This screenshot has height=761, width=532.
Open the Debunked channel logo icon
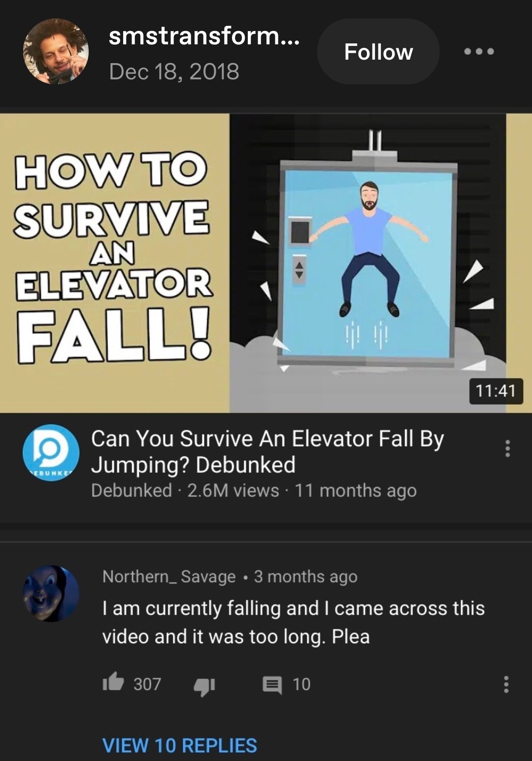(x=51, y=452)
